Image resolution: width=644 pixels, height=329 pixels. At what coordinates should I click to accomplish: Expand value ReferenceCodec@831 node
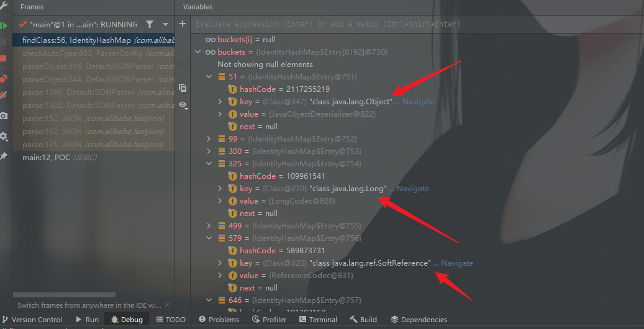coord(220,275)
